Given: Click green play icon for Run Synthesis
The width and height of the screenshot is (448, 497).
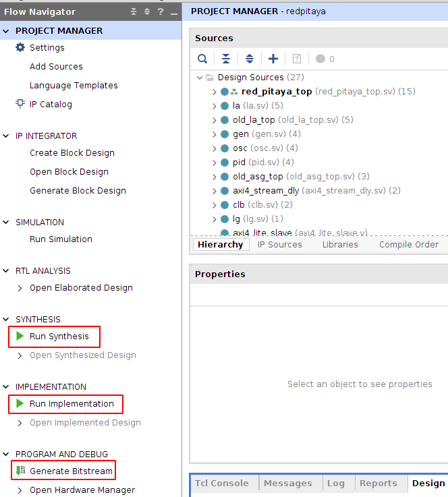Looking at the screenshot, I should pos(20,336).
